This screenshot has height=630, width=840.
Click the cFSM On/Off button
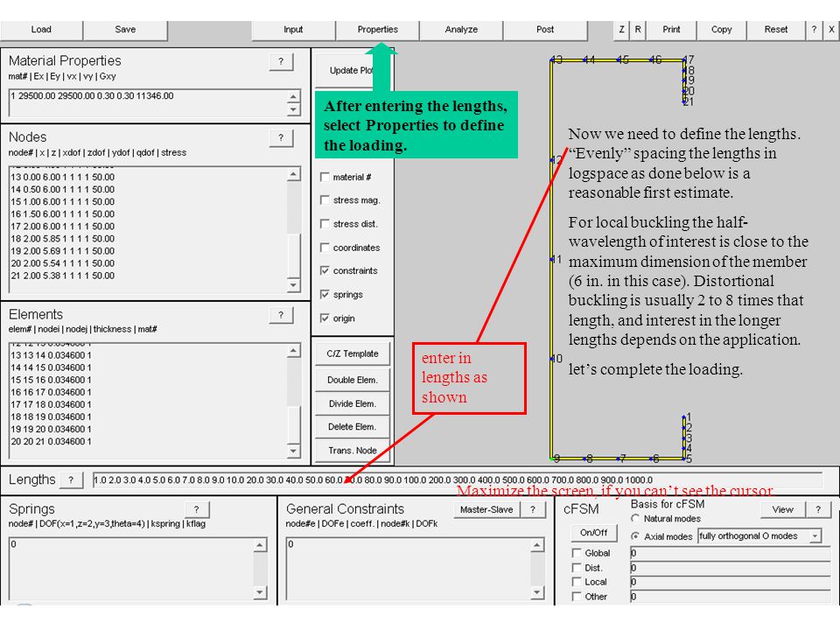click(x=593, y=533)
